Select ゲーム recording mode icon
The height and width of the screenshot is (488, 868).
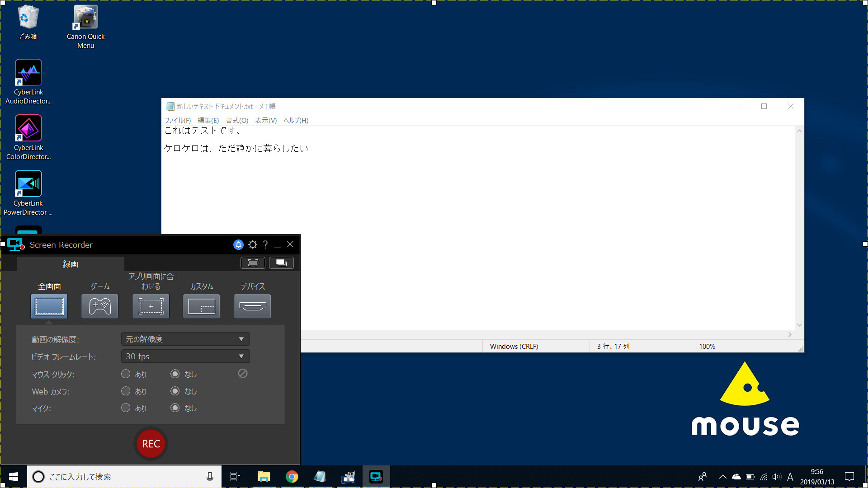[99, 305]
